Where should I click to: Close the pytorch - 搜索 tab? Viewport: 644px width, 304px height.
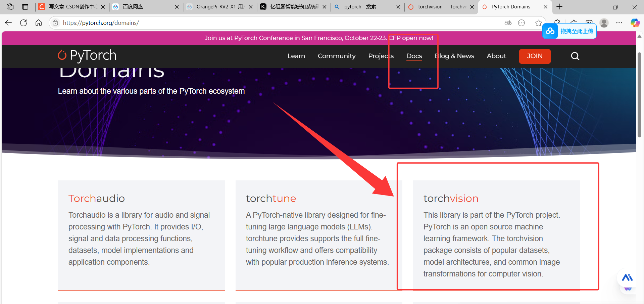click(x=398, y=7)
